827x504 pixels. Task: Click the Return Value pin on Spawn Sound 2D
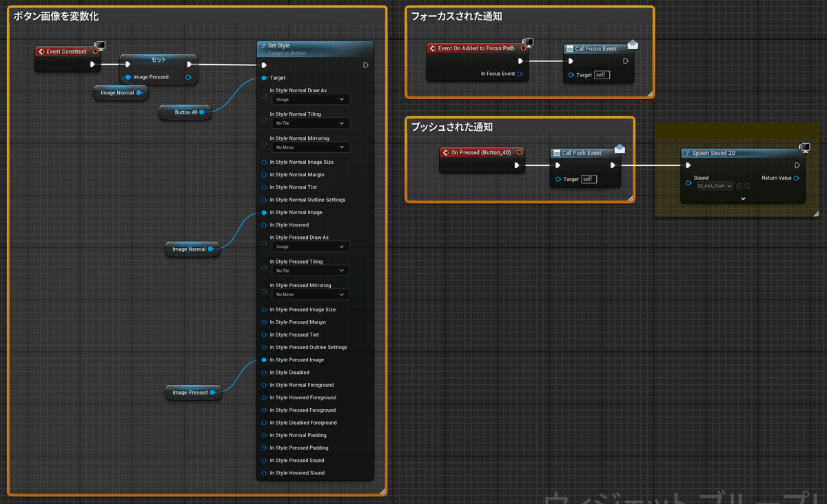point(797,178)
